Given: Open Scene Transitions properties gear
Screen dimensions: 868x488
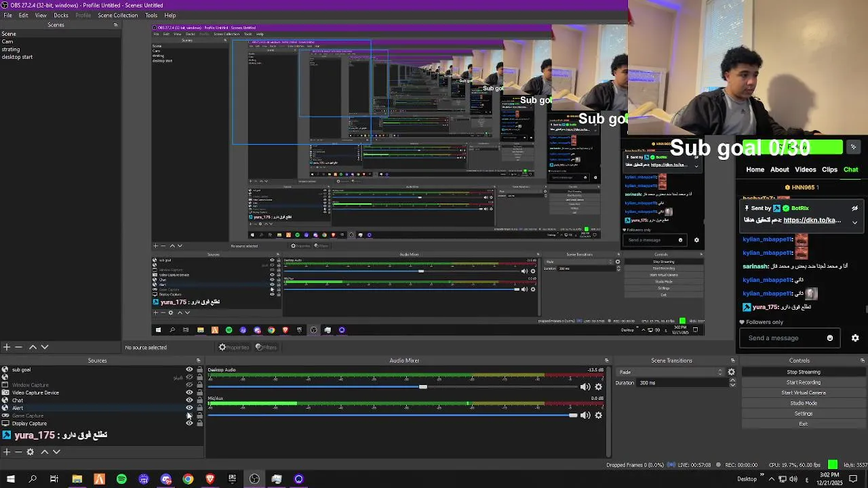Looking at the screenshot, I should tap(731, 372).
